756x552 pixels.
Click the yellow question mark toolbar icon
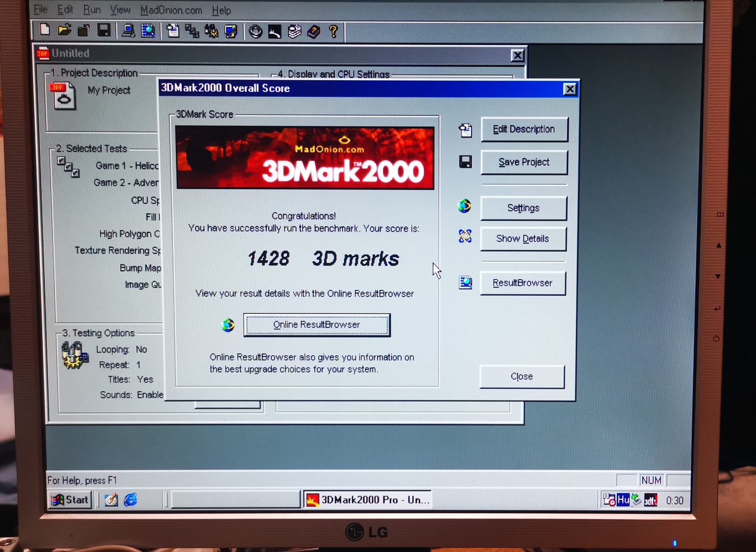333,32
